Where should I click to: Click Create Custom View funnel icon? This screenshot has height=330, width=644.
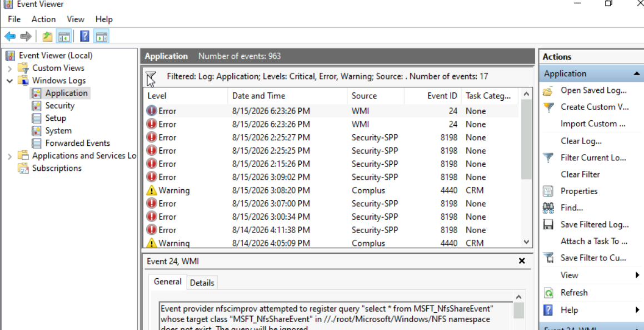548,107
